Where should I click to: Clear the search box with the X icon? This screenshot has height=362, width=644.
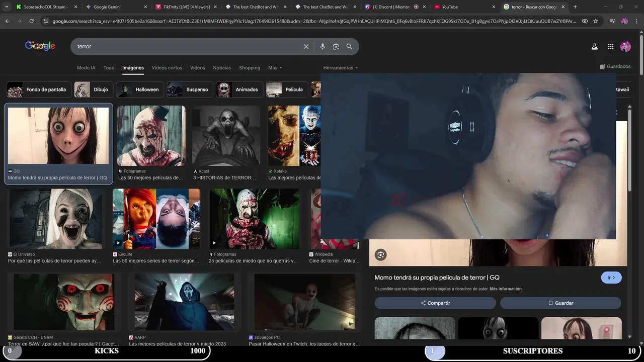coord(306,46)
